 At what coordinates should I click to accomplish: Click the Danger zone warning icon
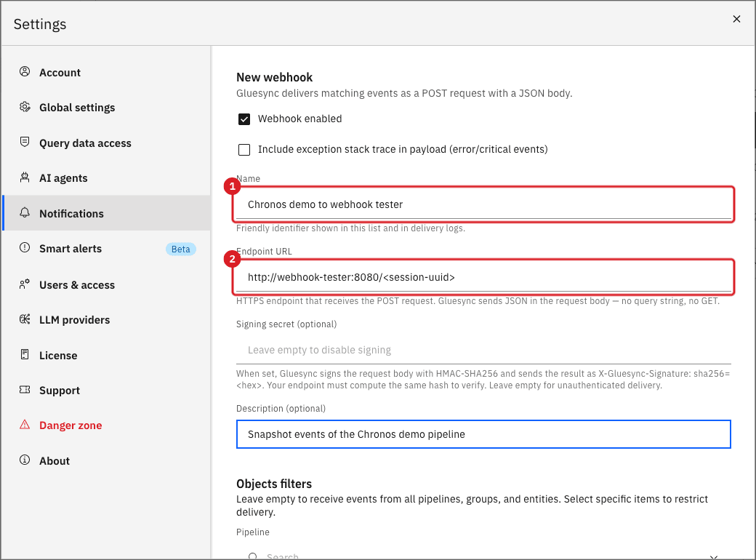[25, 425]
